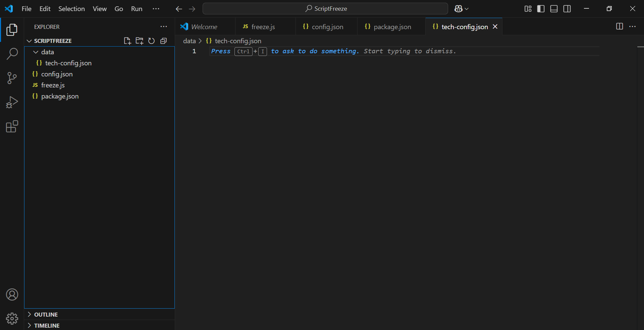The image size is (644, 330).
Task: Toggle the bottom panel visibility
Action: [554, 9]
